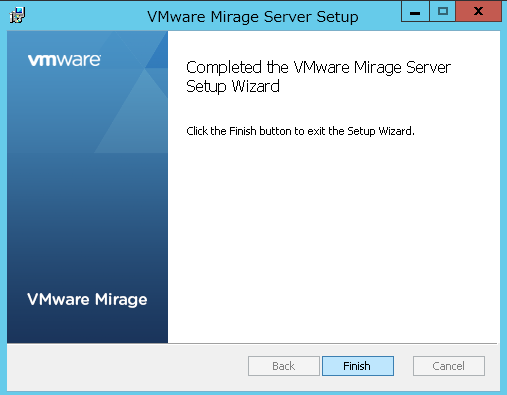
Task: Click the gray footer left of Back
Action: 127,367
